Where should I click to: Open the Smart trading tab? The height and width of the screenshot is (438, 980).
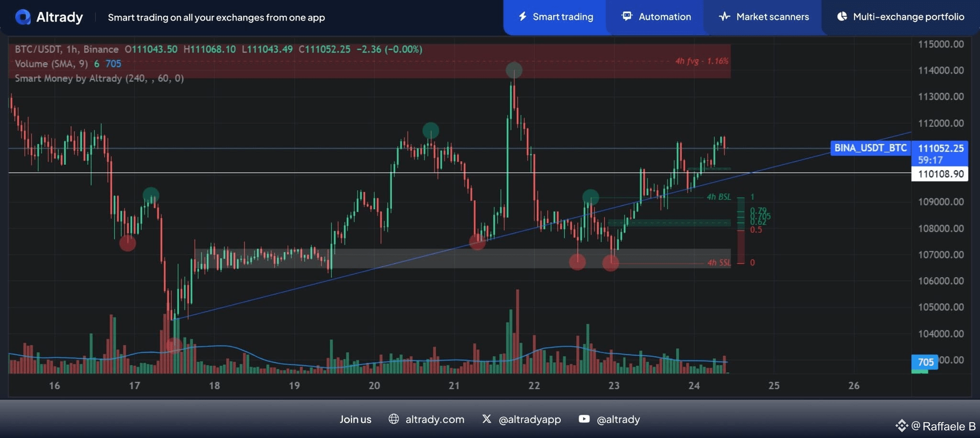coord(555,17)
